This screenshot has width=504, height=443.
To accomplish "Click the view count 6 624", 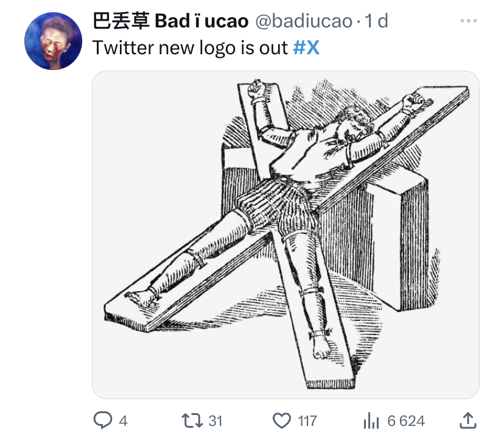I will tap(406, 421).
